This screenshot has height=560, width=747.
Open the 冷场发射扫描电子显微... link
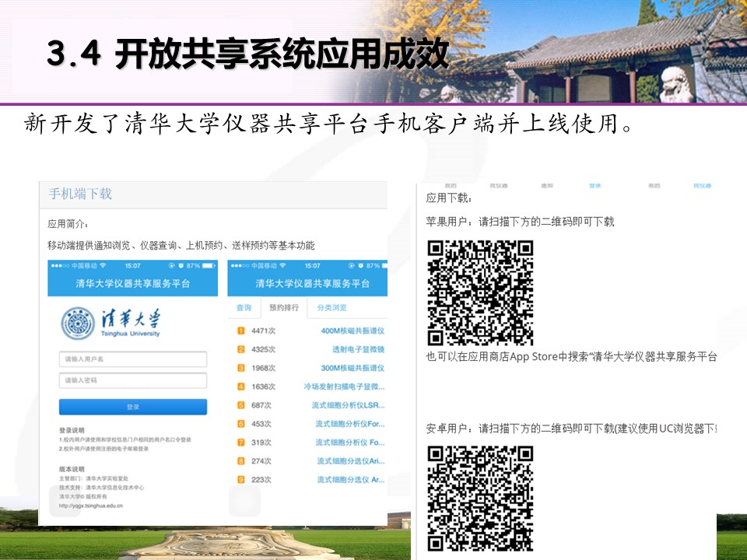coord(344,387)
